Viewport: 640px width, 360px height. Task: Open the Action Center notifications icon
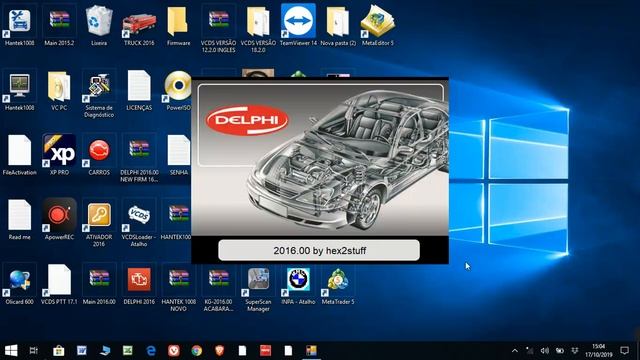pos(624,350)
